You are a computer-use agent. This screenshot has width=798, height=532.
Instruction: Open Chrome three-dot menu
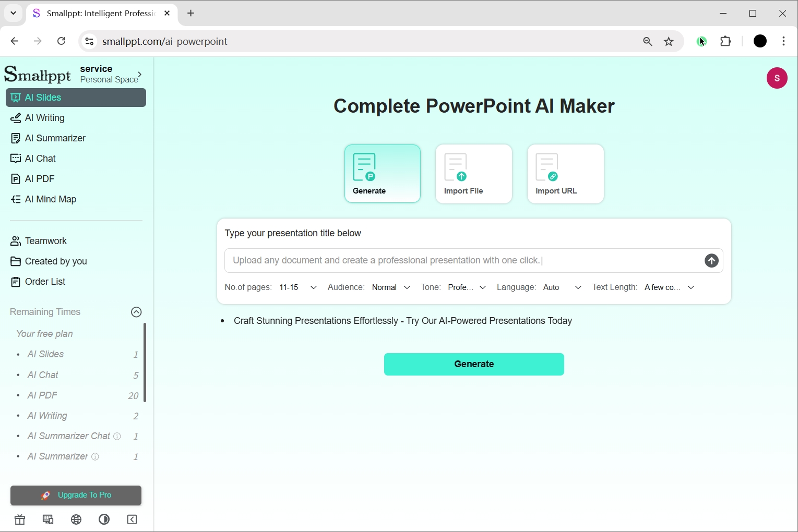783,41
